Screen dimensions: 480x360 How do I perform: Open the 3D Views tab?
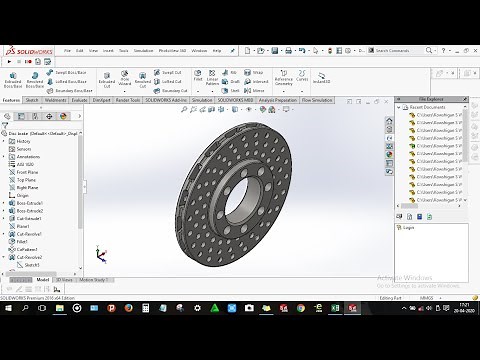[x=64, y=280]
